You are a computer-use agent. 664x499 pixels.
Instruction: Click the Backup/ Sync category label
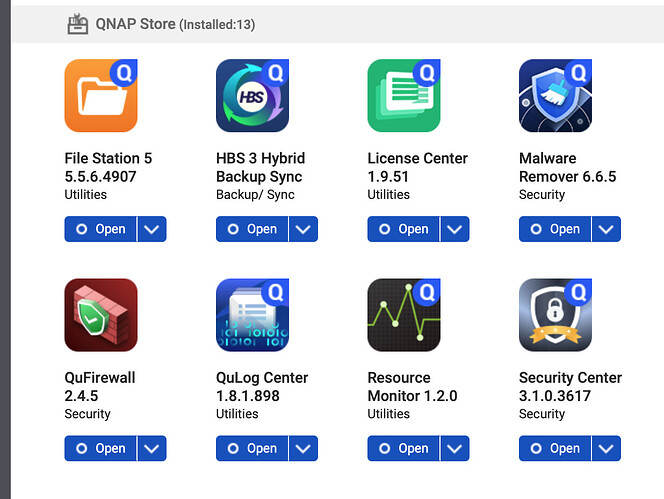255,195
